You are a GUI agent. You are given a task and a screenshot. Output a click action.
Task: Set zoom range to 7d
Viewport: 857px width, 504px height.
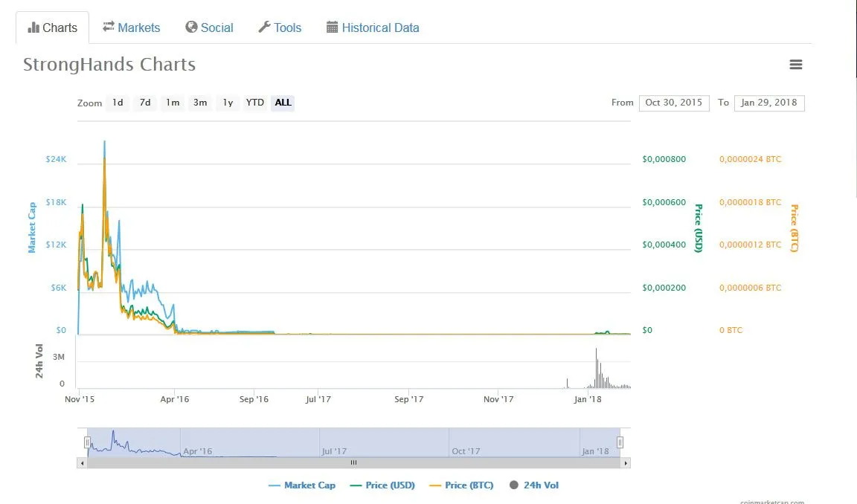(145, 103)
